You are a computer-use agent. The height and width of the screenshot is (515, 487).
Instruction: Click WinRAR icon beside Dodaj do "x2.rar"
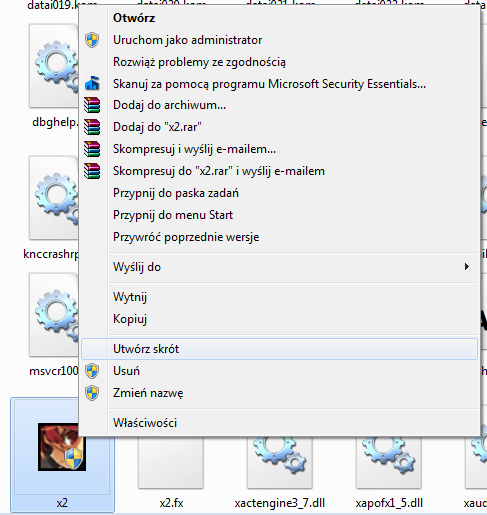coord(92,127)
